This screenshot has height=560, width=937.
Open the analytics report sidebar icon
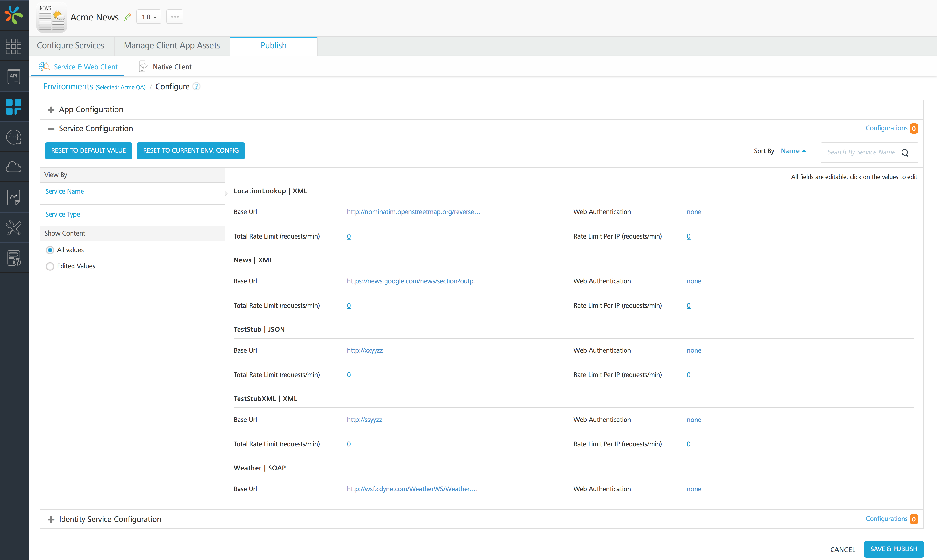pos(14,197)
